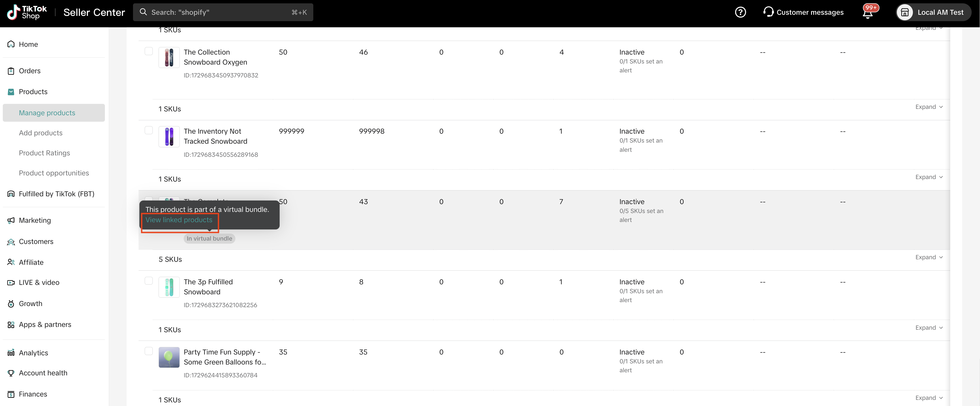Click the Customer messages headset icon

tap(768, 12)
